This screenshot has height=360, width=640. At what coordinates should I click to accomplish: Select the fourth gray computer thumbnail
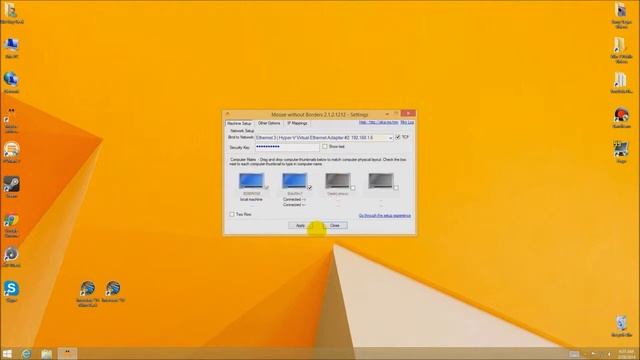pyautogui.click(x=381, y=181)
